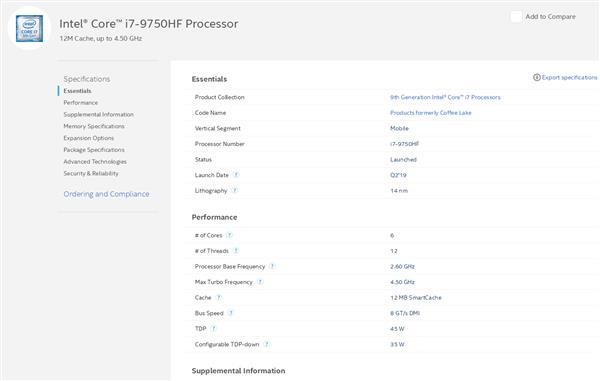Click the Bus Speed value '8 GT/s DMI'
The image size is (600, 381).
(x=405, y=313)
